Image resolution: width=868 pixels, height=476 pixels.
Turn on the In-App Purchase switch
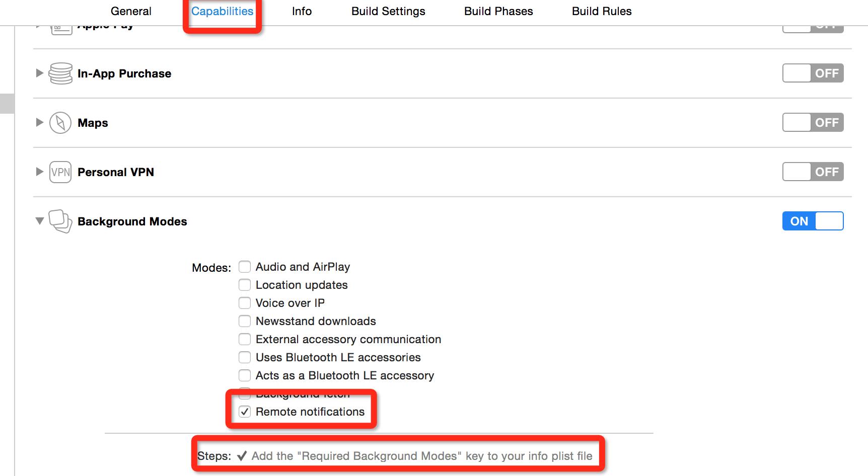click(813, 73)
